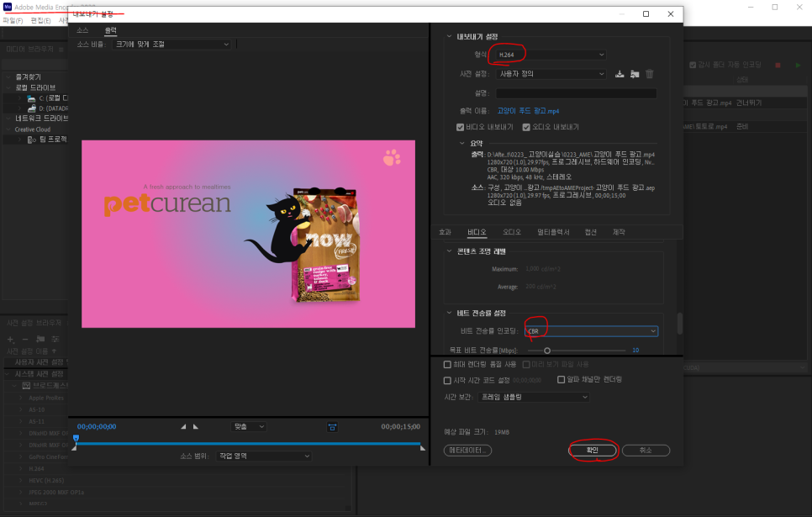The image size is (812, 517).
Task: Collapse the 내보내기 설정 section
Action: point(449,36)
